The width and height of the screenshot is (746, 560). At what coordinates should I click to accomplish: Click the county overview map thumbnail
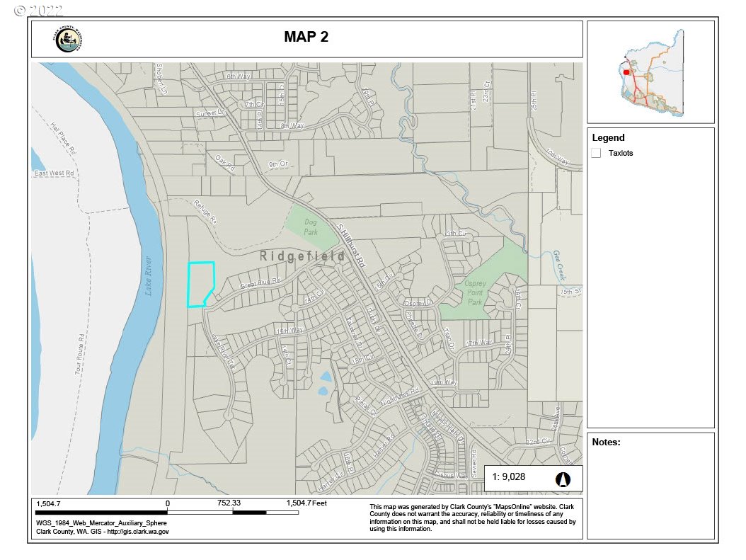pyautogui.click(x=651, y=72)
